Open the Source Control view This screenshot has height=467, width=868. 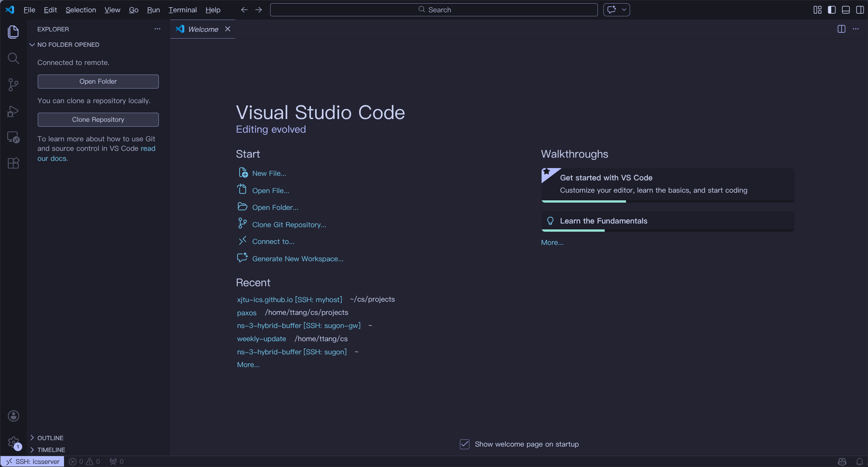tap(14, 84)
